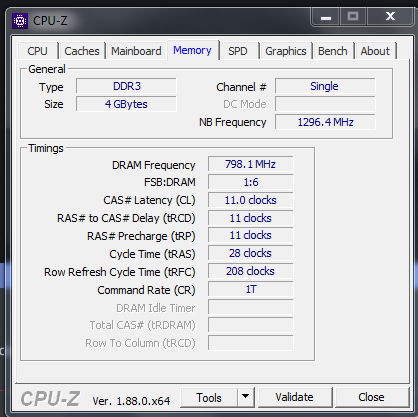Click the FSB:DRAM label
The image size is (418, 417).
pos(170,182)
